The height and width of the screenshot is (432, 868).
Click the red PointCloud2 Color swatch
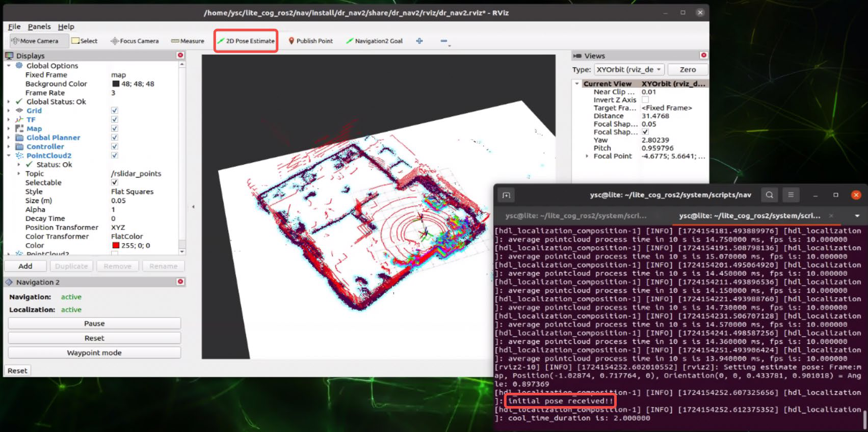(x=116, y=245)
